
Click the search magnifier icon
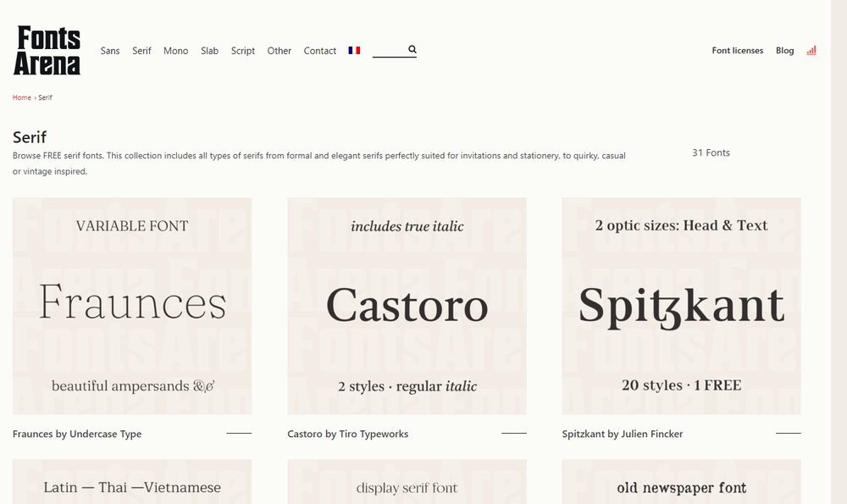pyautogui.click(x=412, y=49)
